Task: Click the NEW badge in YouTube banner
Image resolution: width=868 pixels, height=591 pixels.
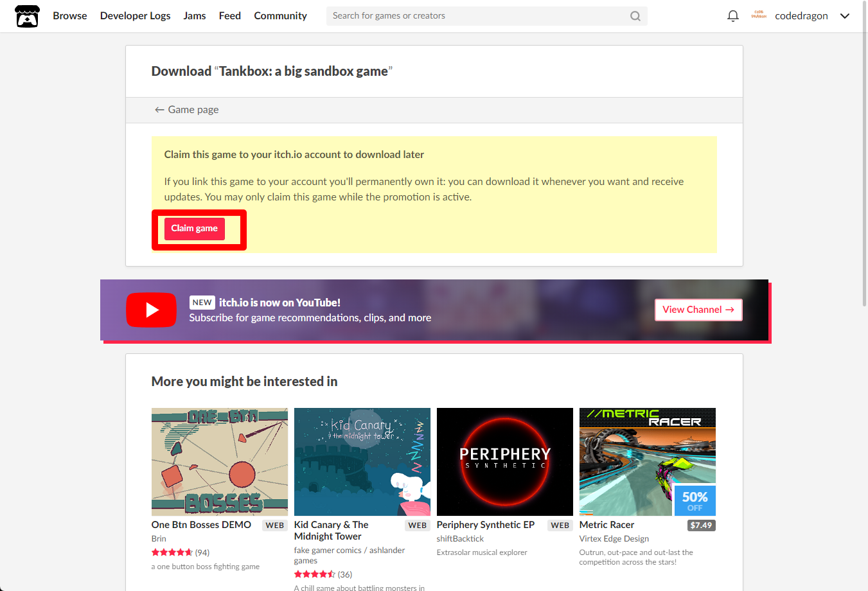Action: 202,303
